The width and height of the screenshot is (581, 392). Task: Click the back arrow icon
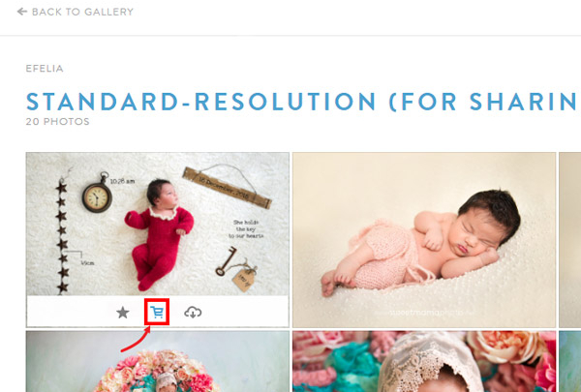click(22, 12)
